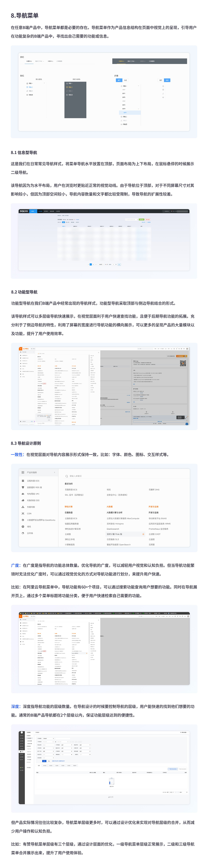Click the orange 大数据 category heading
The width and height of the screenshot is (208, 868).
pyautogui.click(x=110, y=506)
